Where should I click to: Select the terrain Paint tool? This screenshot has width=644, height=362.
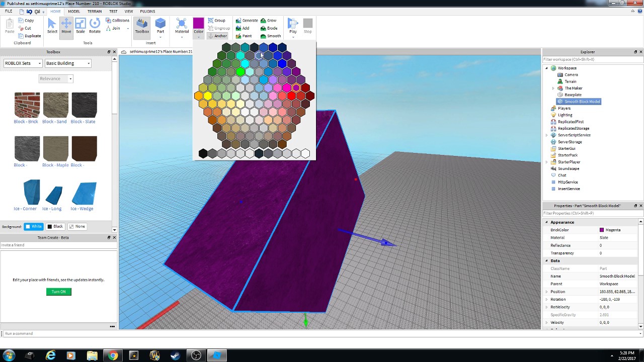coord(244,36)
